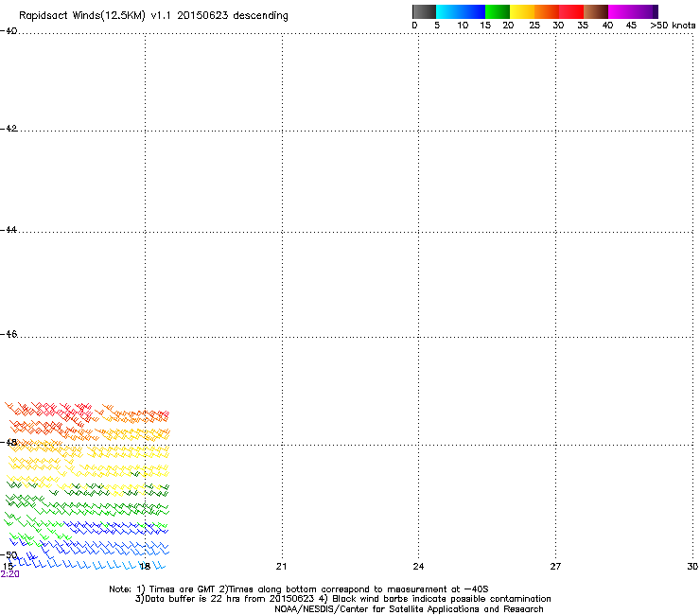Click the "40" label under the color bar
Image resolution: width=700 pixels, height=615 pixels.
[607, 26]
